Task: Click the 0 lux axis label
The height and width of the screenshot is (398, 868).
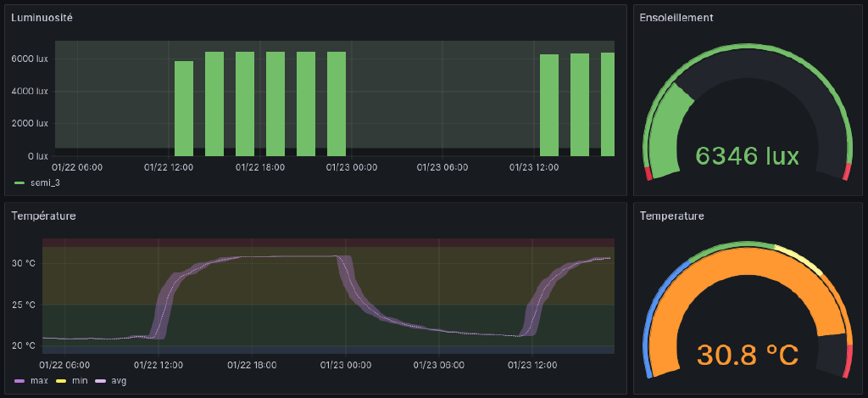Action: [x=38, y=156]
